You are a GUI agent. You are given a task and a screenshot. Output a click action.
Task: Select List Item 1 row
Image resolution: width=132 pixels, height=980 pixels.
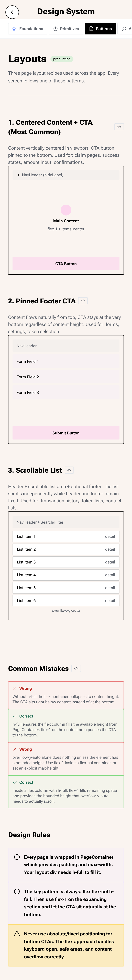pos(66,536)
